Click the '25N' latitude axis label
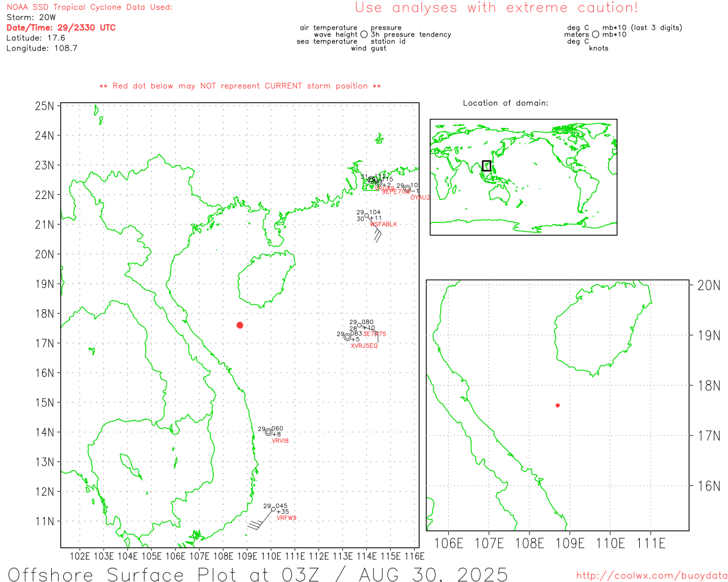Screen dimensions: 728x582 45,106
